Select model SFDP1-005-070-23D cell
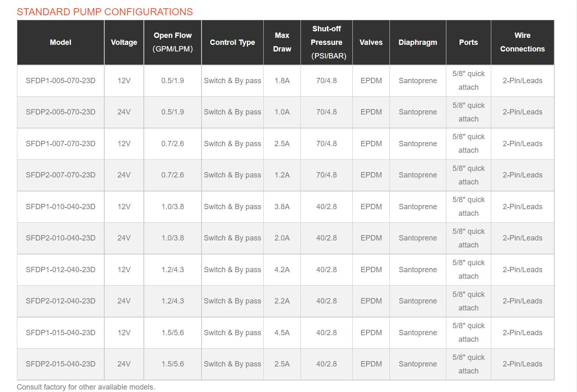This screenshot has width=577, height=392. [x=61, y=81]
